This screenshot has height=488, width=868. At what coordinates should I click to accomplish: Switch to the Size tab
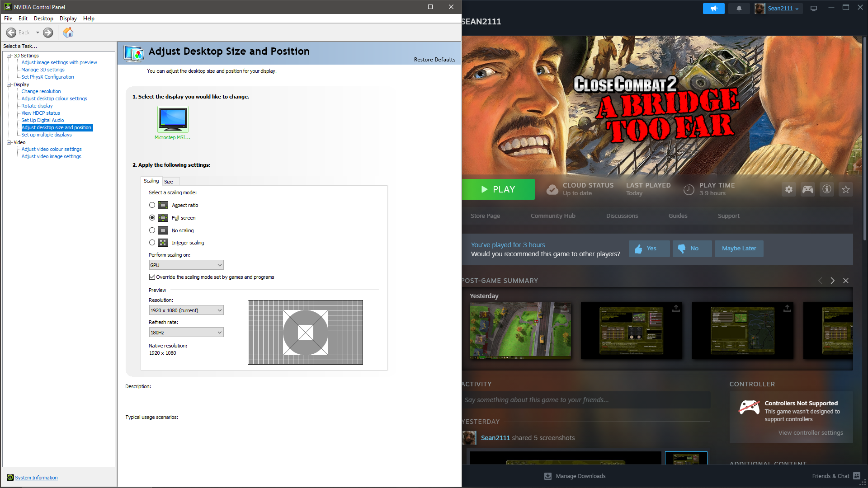[x=169, y=182]
